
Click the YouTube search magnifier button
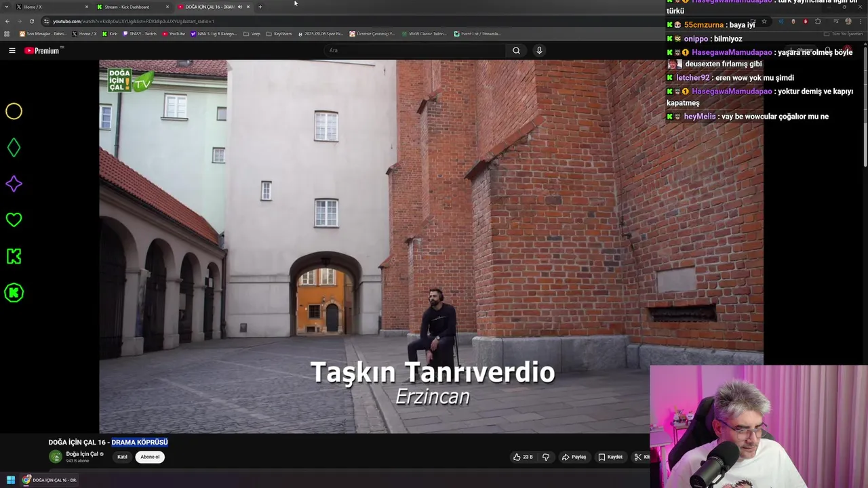click(516, 50)
